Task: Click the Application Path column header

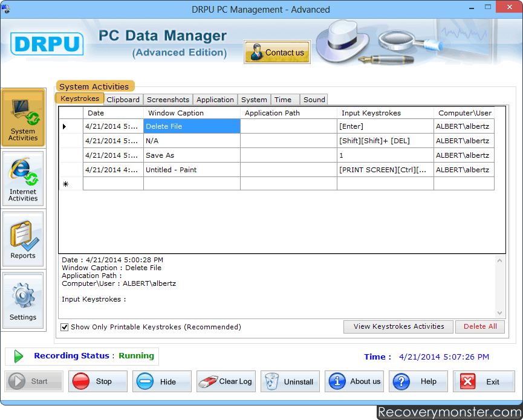Action: [x=288, y=113]
